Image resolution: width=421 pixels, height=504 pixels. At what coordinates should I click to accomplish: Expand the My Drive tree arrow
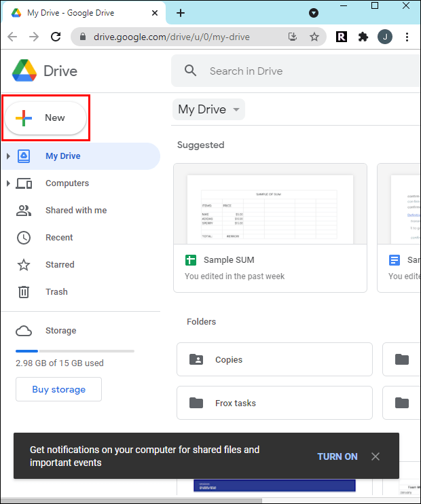coord(8,156)
